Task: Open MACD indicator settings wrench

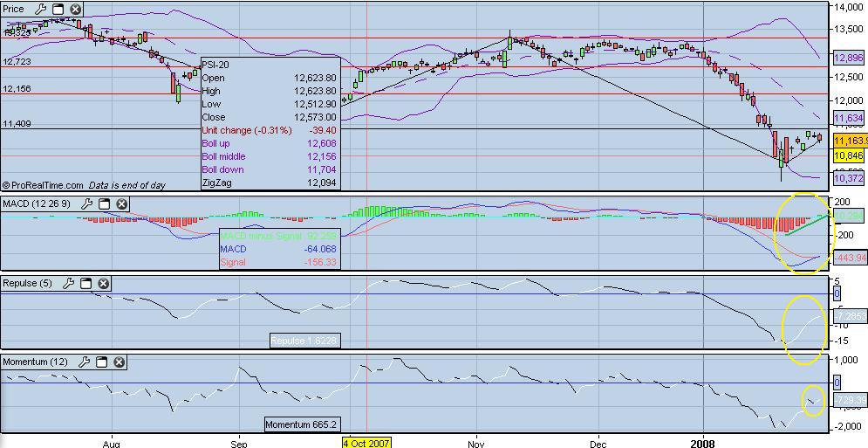Action: (x=85, y=204)
